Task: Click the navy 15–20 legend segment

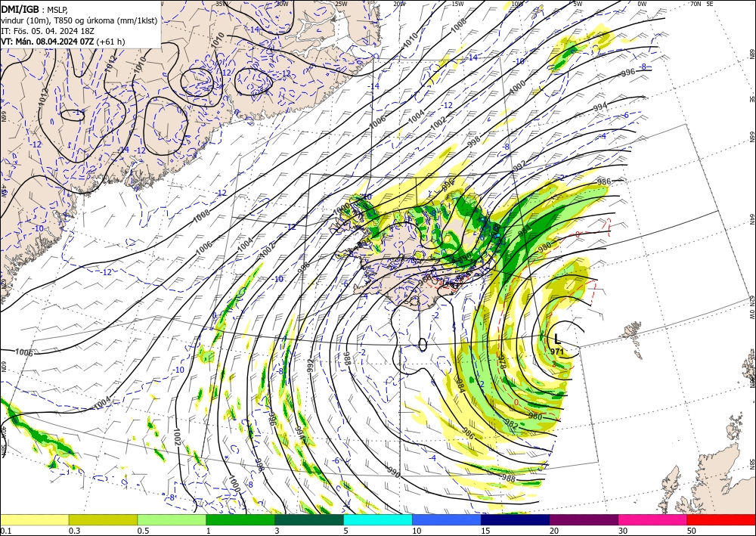Action: click(x=516, y=519)
